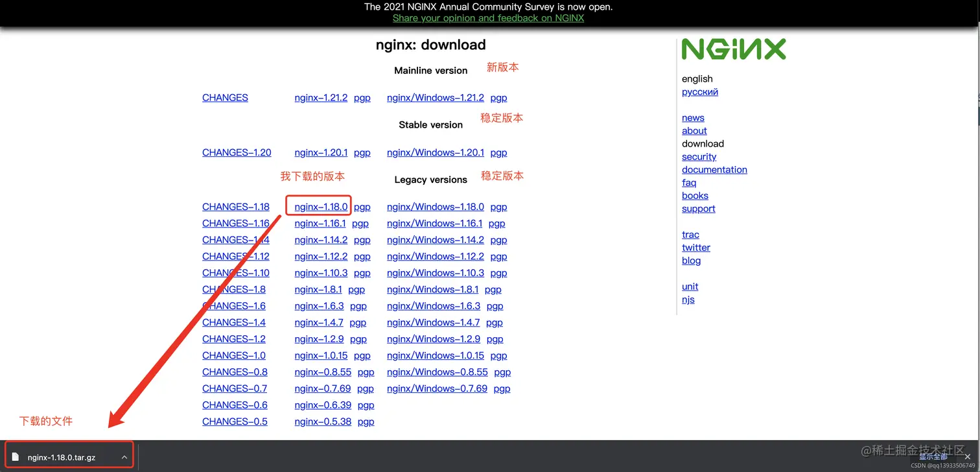Open the CHANGES-1.18 link
980x472 pixels.
click(x=236, y=207)
